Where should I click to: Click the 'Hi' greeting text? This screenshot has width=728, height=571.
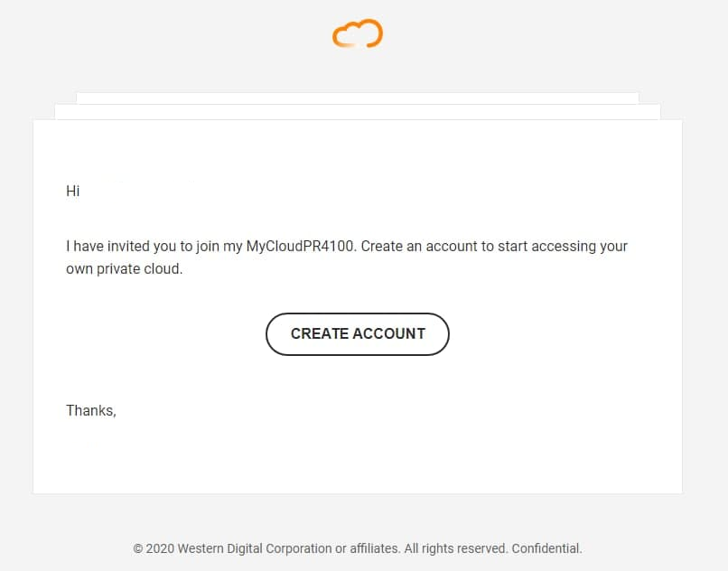(73, 191)
